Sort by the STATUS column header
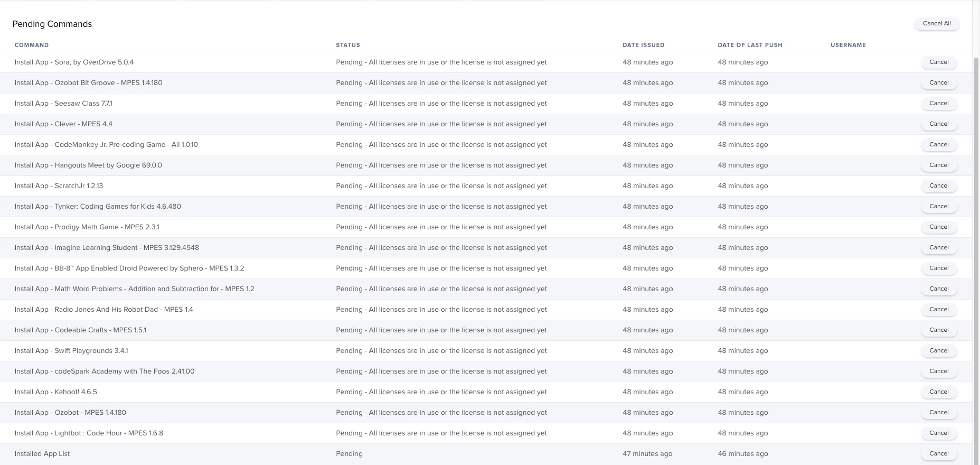The width and height of the screenshot is (980, 465). (x=348, y=45)
